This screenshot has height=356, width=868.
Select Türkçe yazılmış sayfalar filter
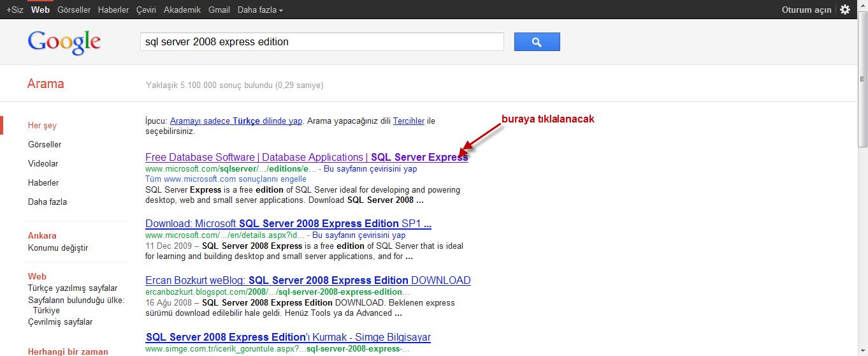point(73,288)
